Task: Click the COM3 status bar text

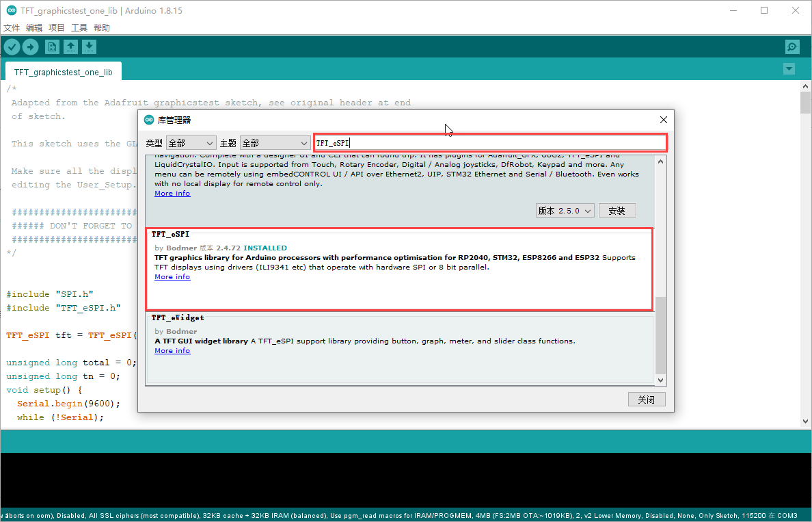Action: pos(787,516)
